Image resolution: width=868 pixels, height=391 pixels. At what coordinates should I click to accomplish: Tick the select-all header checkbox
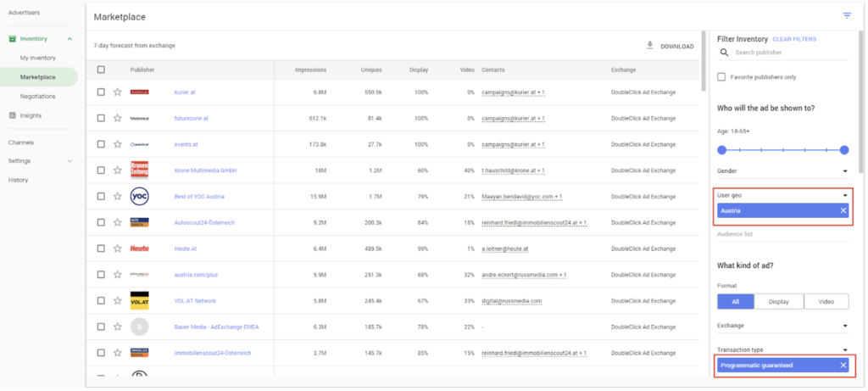101,69
